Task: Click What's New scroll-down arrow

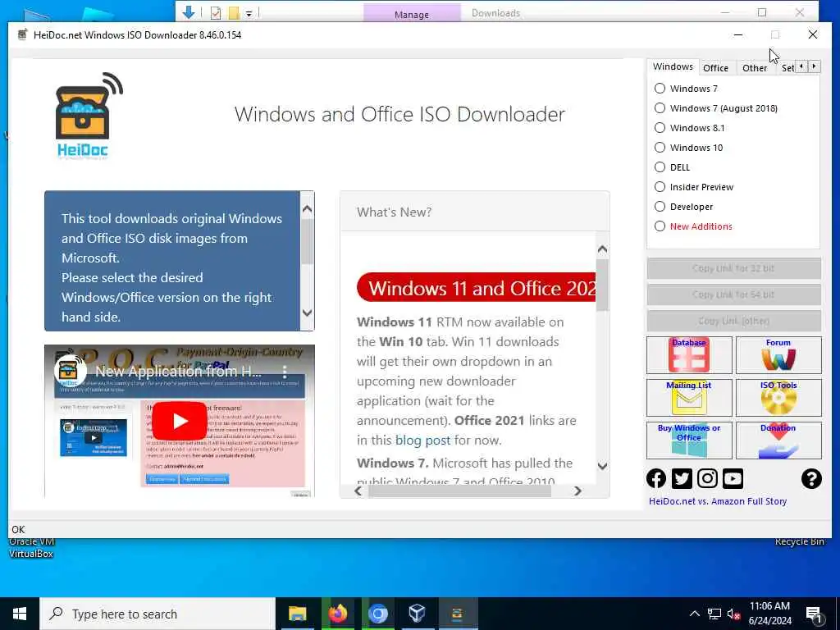Action: click(x=602, y=466)
